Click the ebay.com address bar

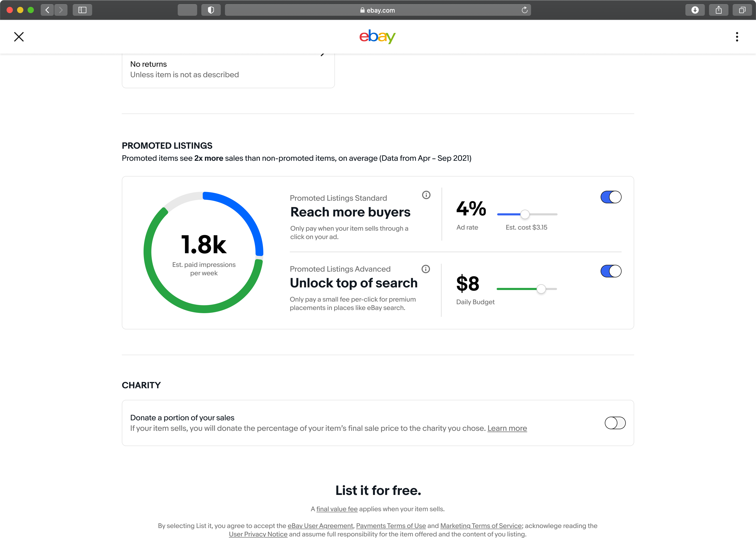pos(378,10)
